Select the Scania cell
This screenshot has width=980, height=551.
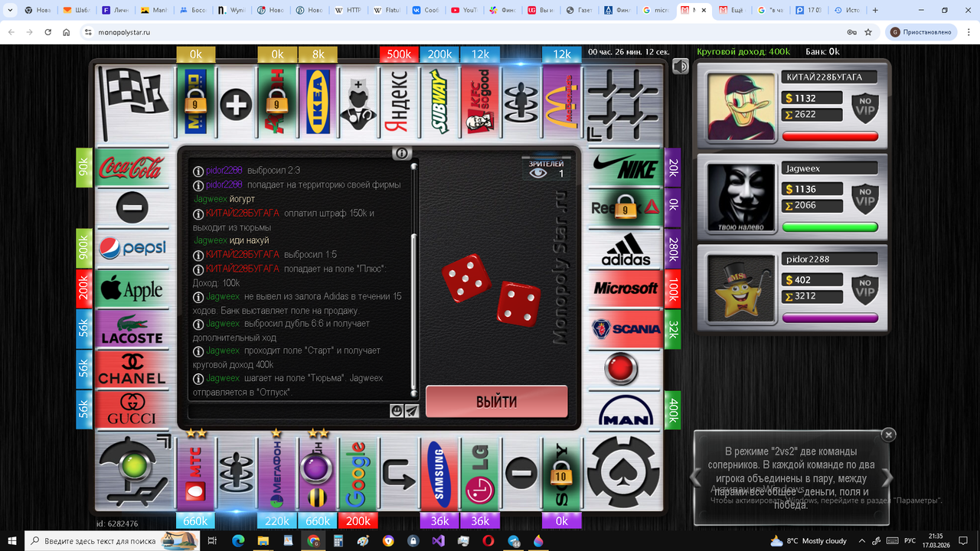(625, 329)
